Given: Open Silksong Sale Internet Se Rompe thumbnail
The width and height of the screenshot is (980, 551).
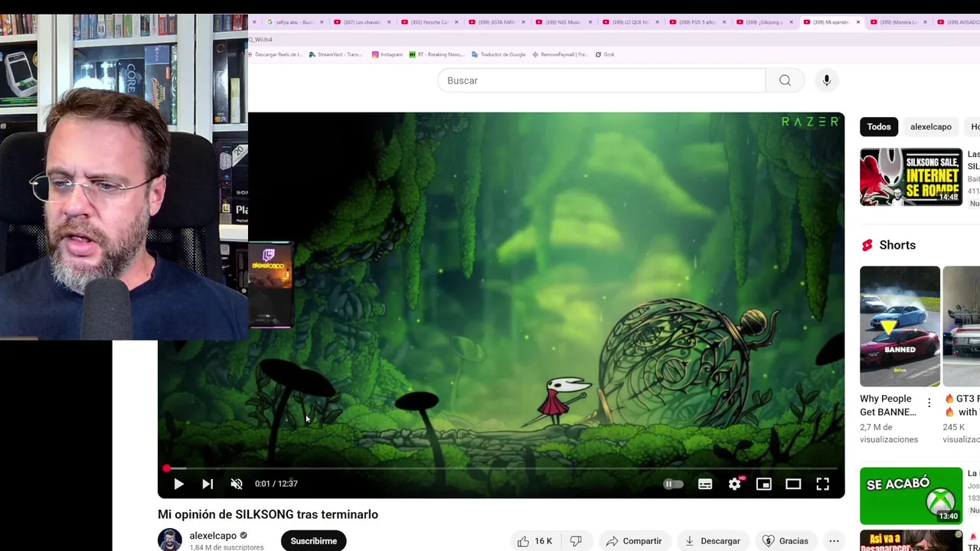Looking at the screenshot, I should click(911, 177).
